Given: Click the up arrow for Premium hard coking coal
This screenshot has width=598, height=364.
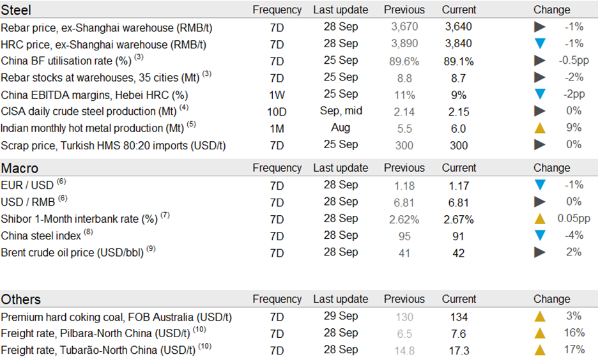Looking at the screenshot, I should pyautogui.click(x=540, y=316).
